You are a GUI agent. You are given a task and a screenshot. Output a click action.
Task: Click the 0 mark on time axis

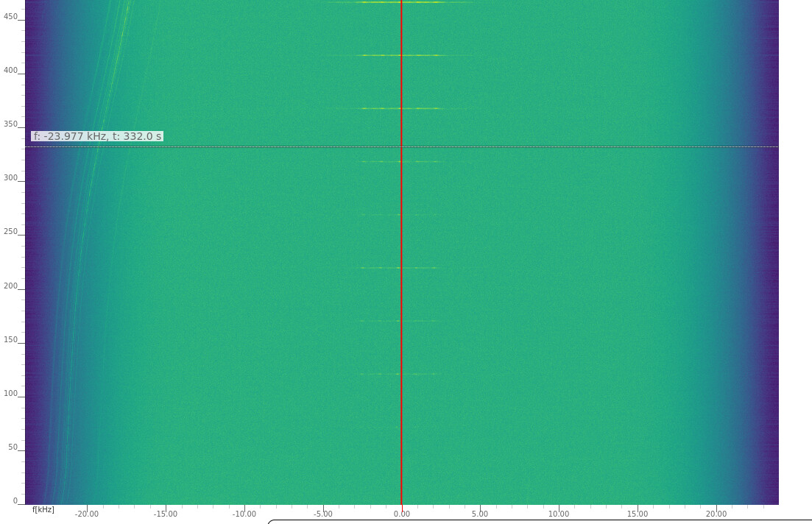click(x=15, y=501)
